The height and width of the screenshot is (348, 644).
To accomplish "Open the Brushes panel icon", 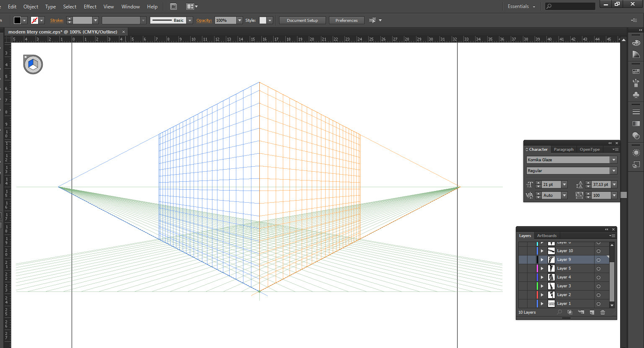I will [x=636, y=83].
